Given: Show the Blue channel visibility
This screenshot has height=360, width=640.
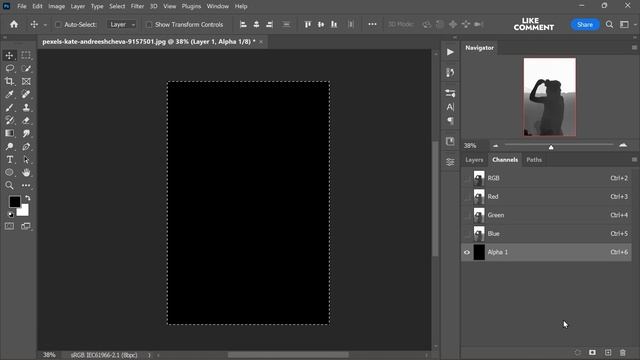Looking at the screenshot, I should (467, 234).
